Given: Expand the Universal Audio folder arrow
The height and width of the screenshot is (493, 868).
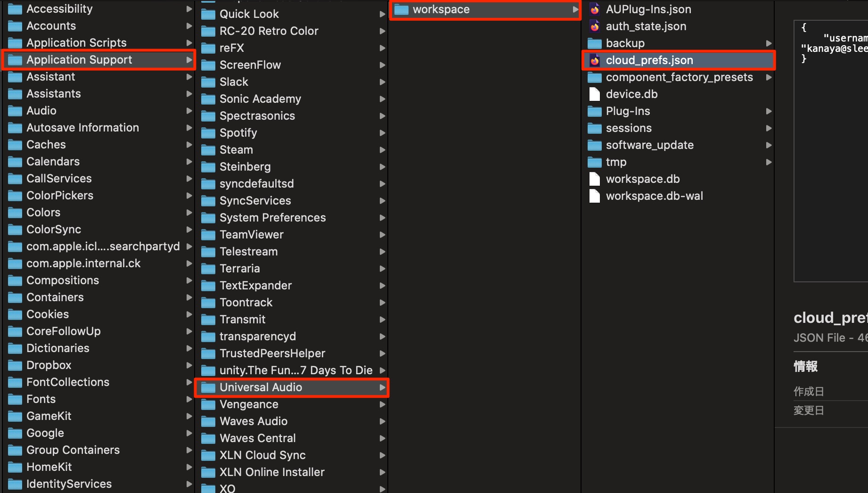Looking at the screenshot, I should click(382, 387).
